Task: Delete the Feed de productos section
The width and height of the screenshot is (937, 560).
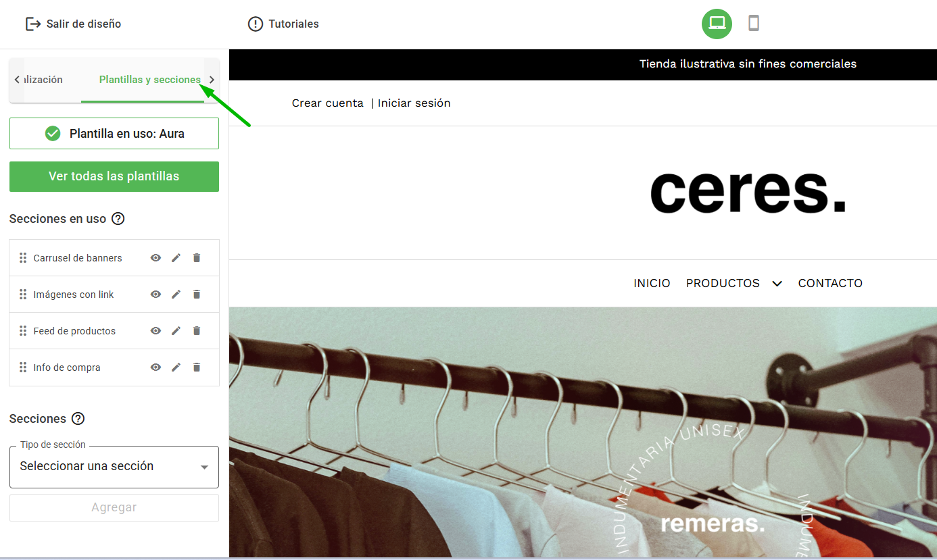Action: click(x=197, y=330)
